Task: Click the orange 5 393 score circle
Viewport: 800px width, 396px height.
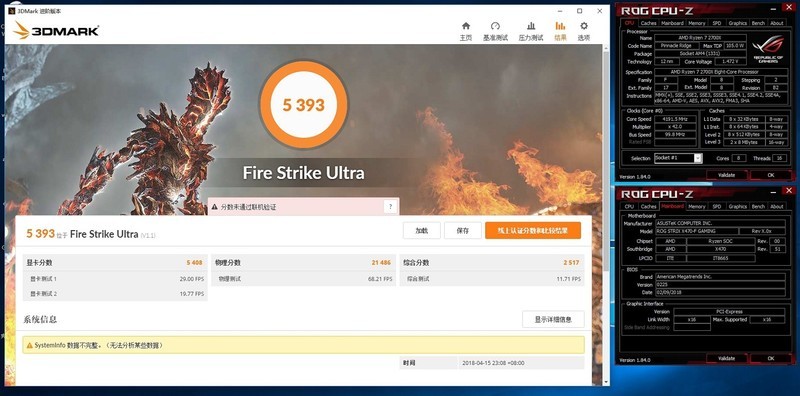Action: [x=304, y=105]
